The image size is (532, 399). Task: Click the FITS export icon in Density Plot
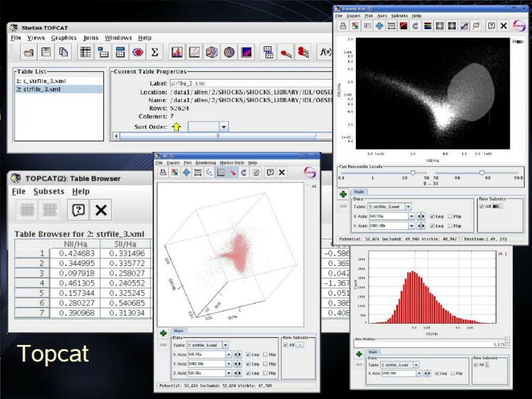pyautogui.click(x=367, y=26)
